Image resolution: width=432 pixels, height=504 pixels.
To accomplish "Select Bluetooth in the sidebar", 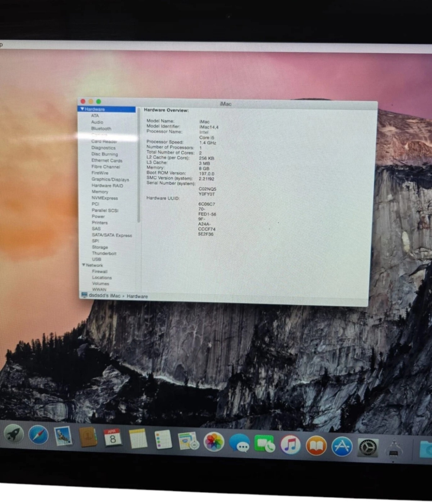I will (101, 129).
